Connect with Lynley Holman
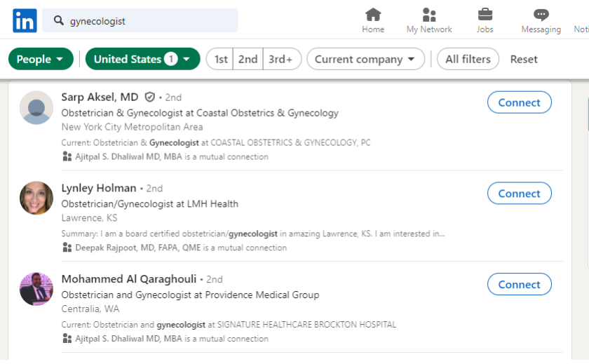The height and width of the screenshot is (364, 589). point(519,193)
